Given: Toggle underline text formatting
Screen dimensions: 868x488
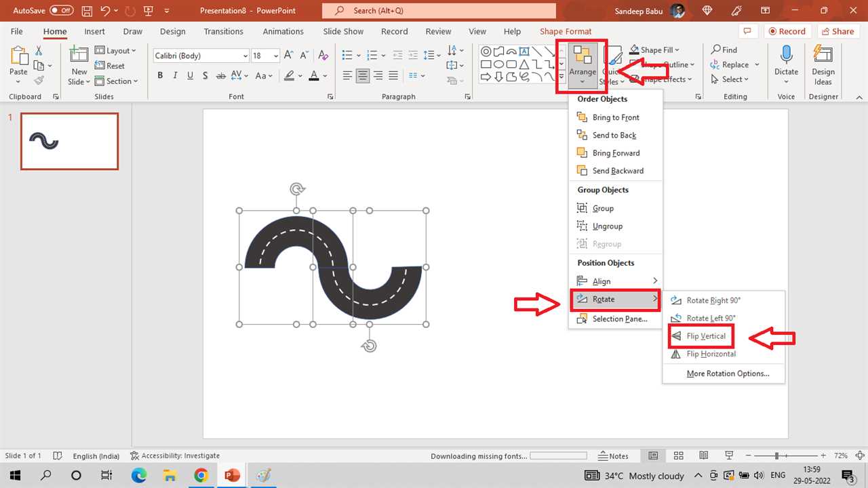Looking at the screenshot, I should tap(190, 76).
